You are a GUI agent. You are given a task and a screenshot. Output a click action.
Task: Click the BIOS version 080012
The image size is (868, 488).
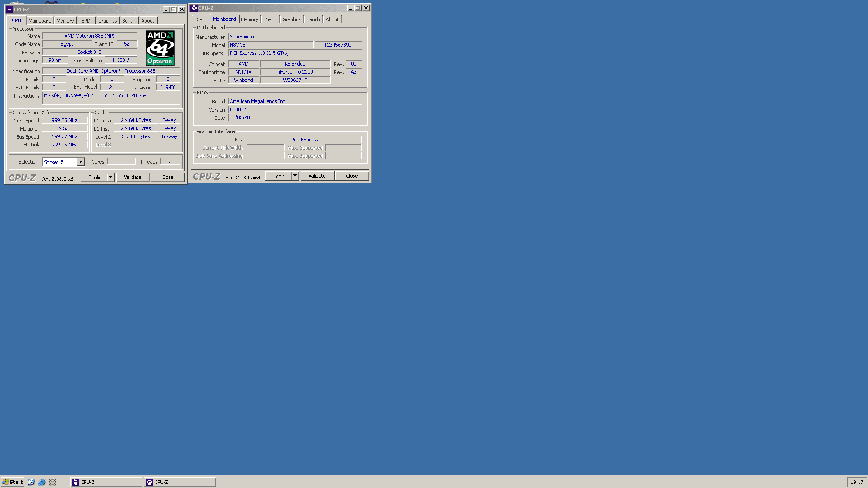(295, 109)
